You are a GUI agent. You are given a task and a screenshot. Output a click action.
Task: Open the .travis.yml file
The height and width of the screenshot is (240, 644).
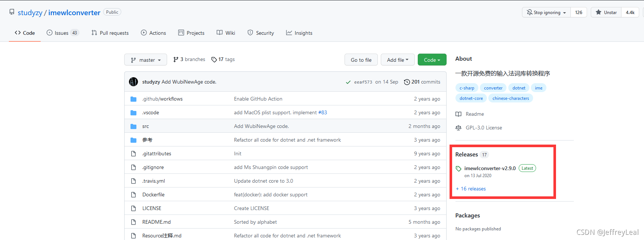(x=153, y=181)
